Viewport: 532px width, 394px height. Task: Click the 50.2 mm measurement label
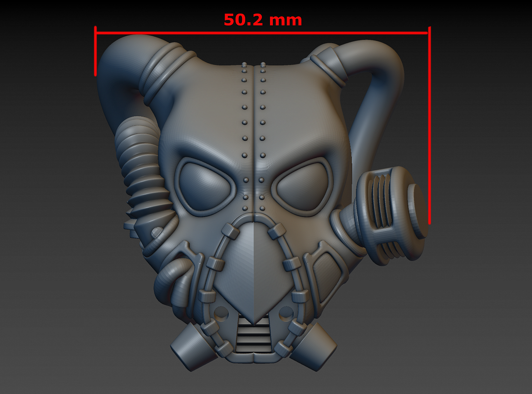pos(262,19)
